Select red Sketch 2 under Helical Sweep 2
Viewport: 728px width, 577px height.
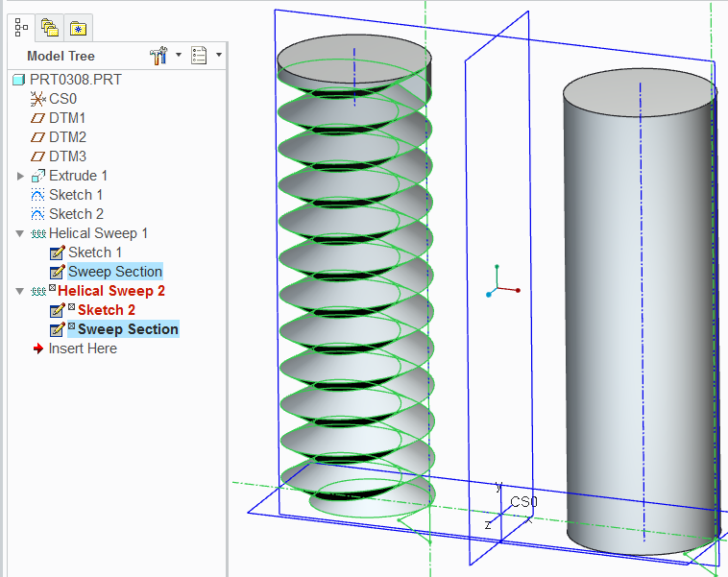pyautogui.click(x=107, y=309)
